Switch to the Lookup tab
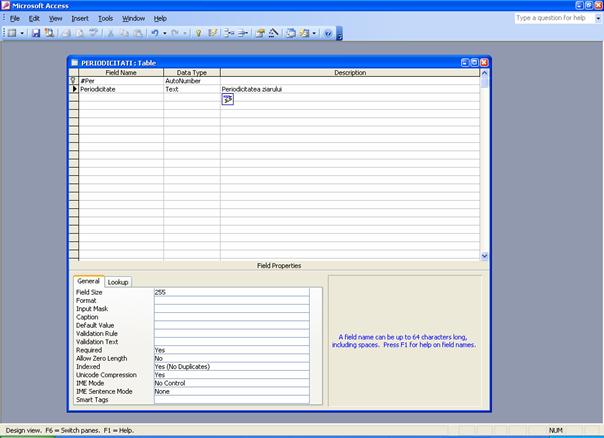This screenshot has height=438, width=604. click(118, 282)
